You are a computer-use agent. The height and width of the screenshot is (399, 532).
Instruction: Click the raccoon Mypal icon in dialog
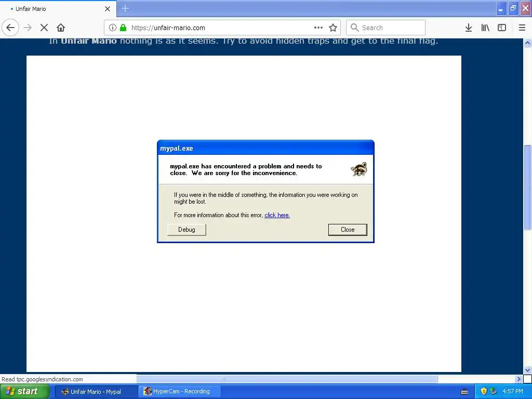click(359, 169)
